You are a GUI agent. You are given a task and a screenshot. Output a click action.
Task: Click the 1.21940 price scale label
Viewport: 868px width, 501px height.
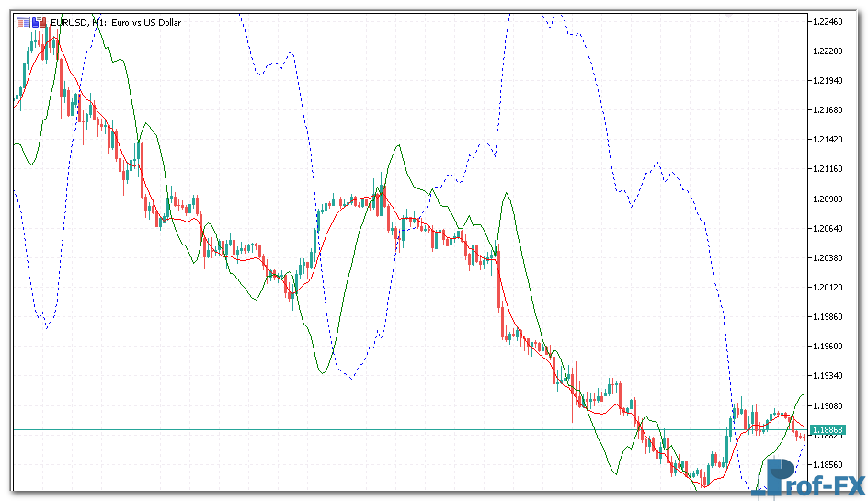(x=829, y=80)
